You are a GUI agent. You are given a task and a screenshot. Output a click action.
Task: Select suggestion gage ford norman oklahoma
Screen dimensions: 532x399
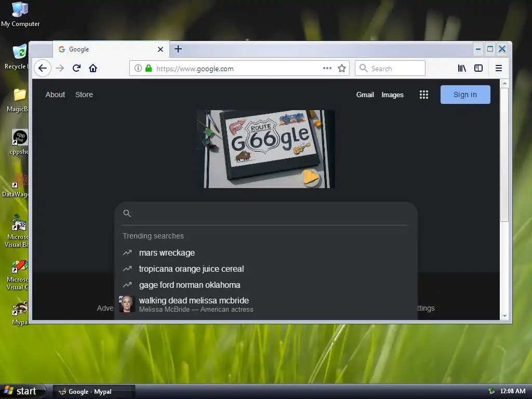(267, 285)
